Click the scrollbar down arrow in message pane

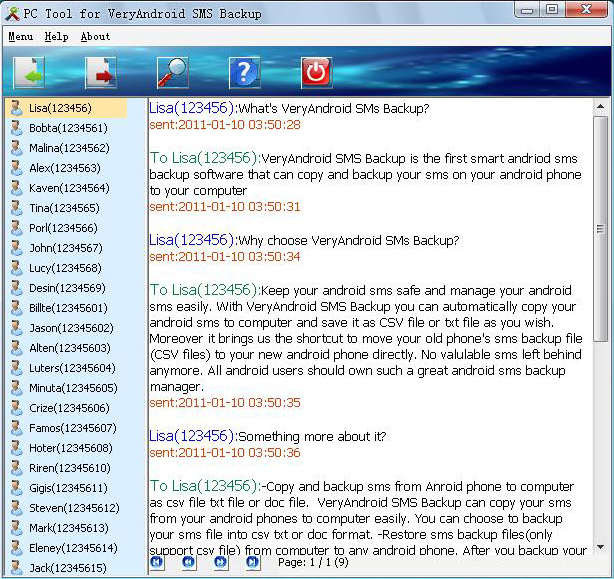(600, 547)
